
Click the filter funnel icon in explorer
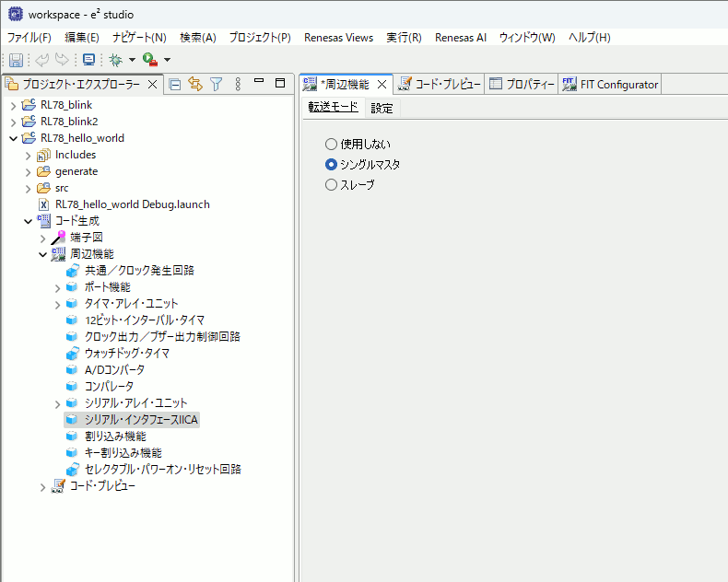[x=217, y=85]
